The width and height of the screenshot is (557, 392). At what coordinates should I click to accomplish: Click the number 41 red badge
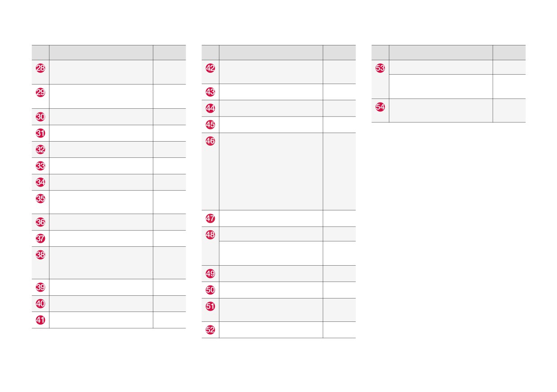(x=40, y=320)
